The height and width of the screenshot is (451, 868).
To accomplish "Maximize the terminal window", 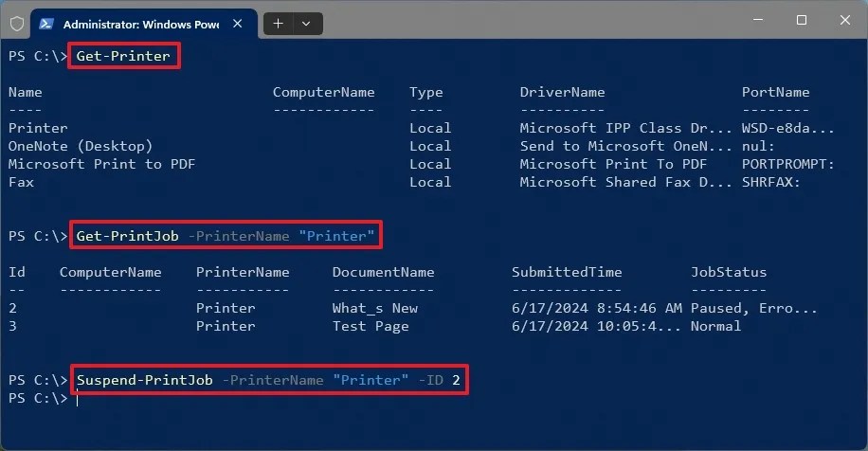I will (801, 20).
